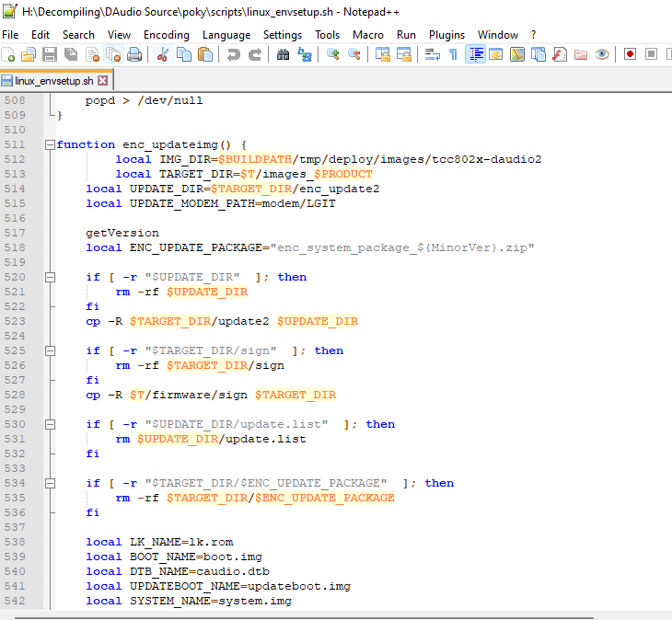Click the Zoom Out icon
Image resolution: width=672 pixels, height=620 pixels.
[x=354, y=55]
